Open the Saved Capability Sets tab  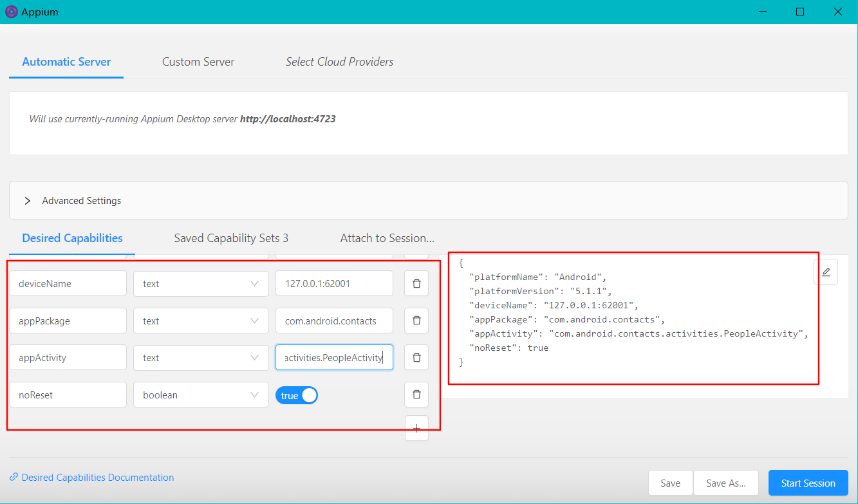tap(230, 238)
